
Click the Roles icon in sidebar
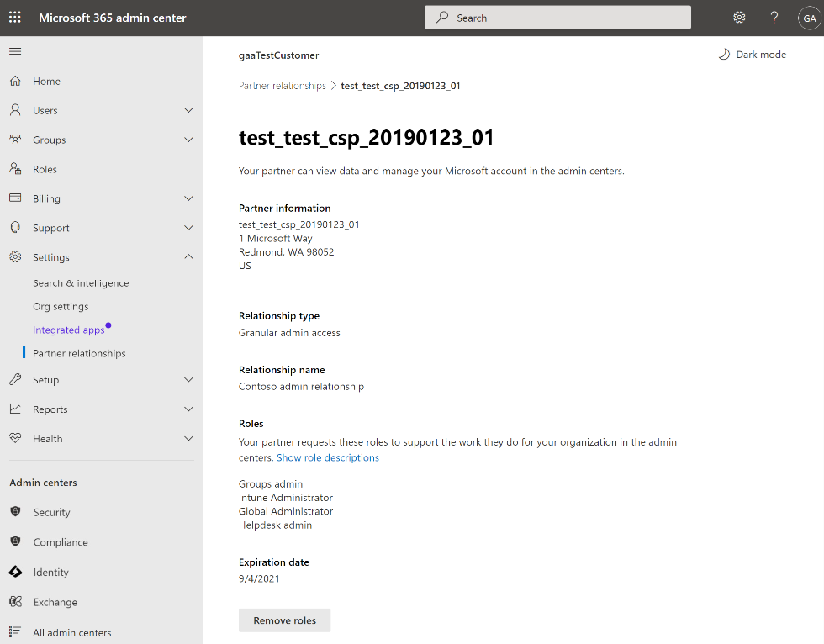(15, 169)
